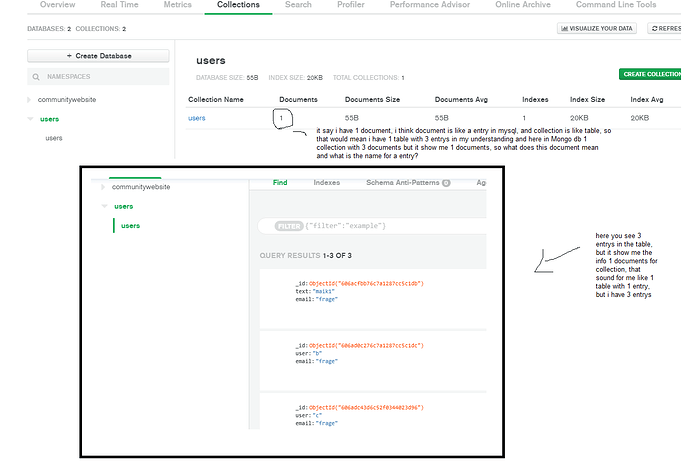
Task: Select the users collection under users in top sidebar
Action: [56, 138]
